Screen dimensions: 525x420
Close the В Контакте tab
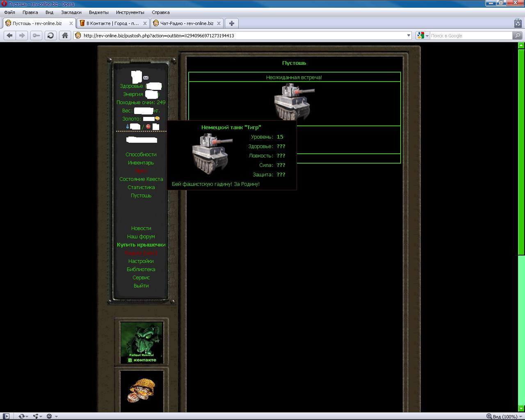(145, 23)
